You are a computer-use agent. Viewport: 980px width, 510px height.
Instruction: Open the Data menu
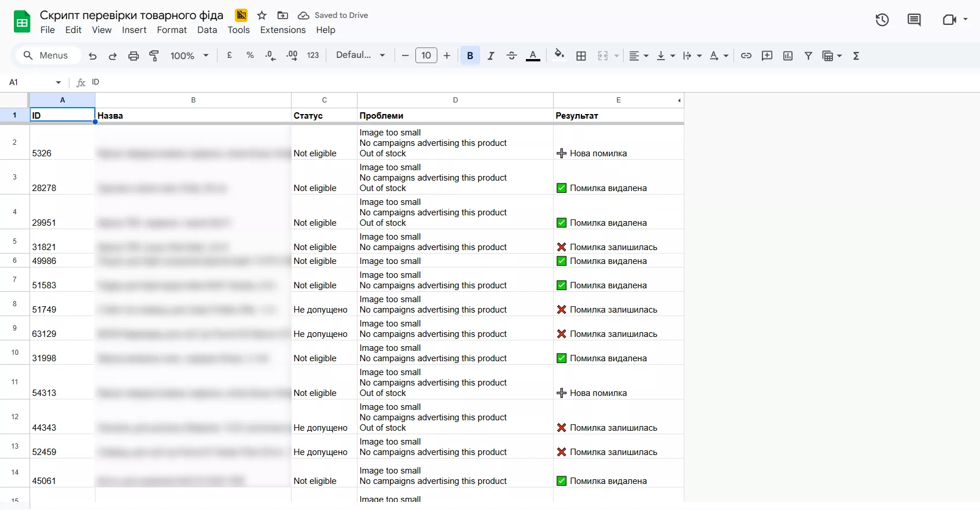tap(207, 30)
